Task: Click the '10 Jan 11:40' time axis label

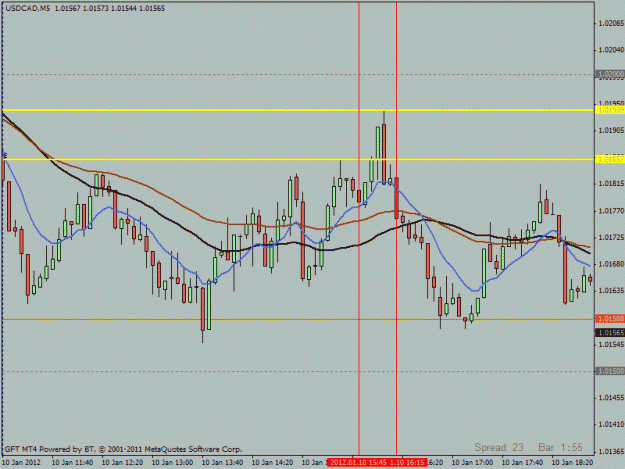Action: tap(73, 463)
